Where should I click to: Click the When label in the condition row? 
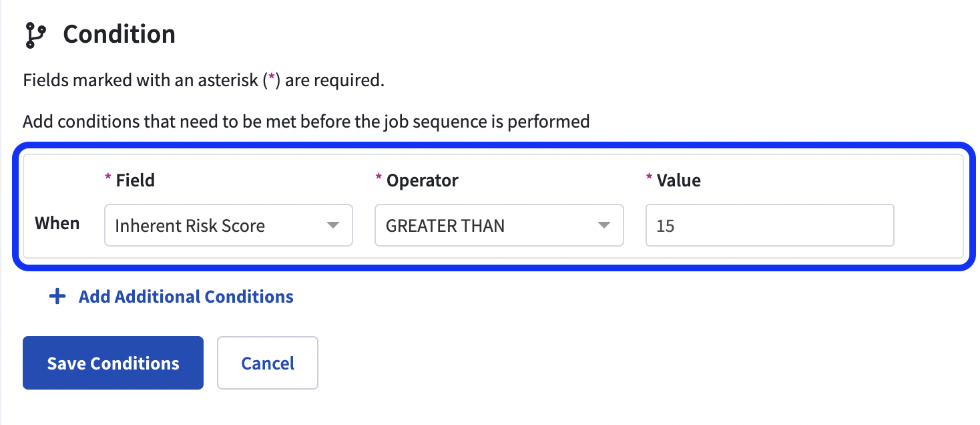tap(57, 223)
